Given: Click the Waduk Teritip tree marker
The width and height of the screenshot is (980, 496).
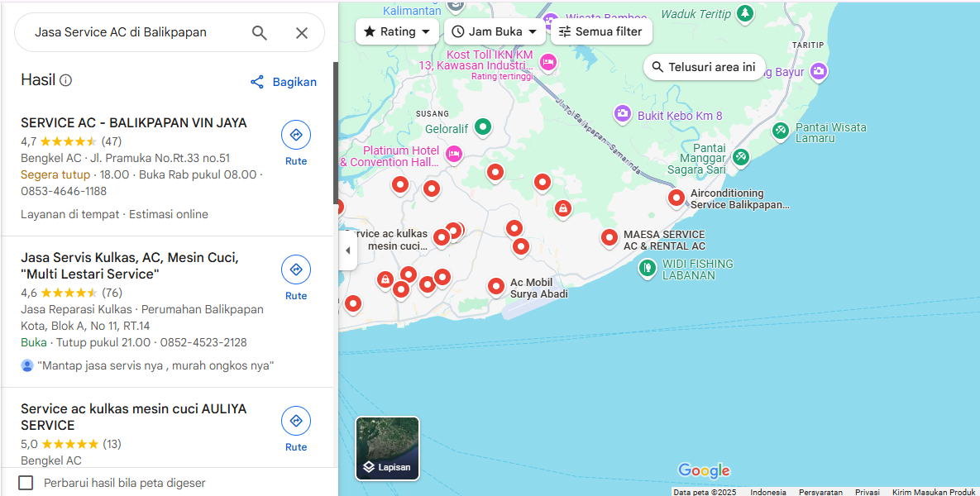Looking at the screenshot, I should coord(744,13).
